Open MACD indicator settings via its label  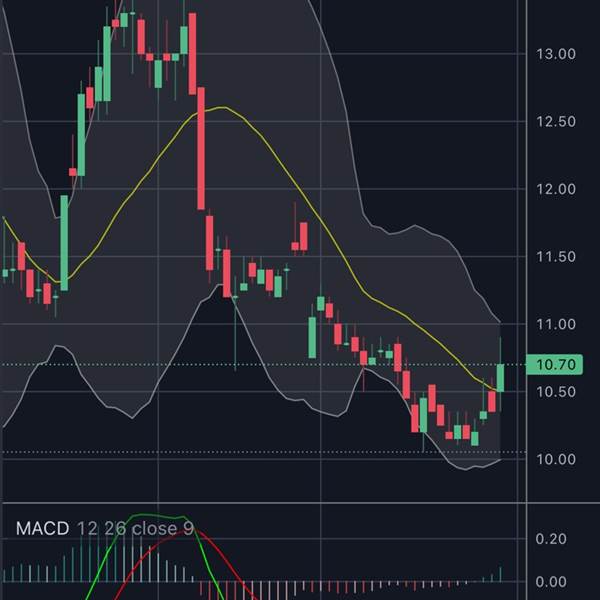[42, 528]
